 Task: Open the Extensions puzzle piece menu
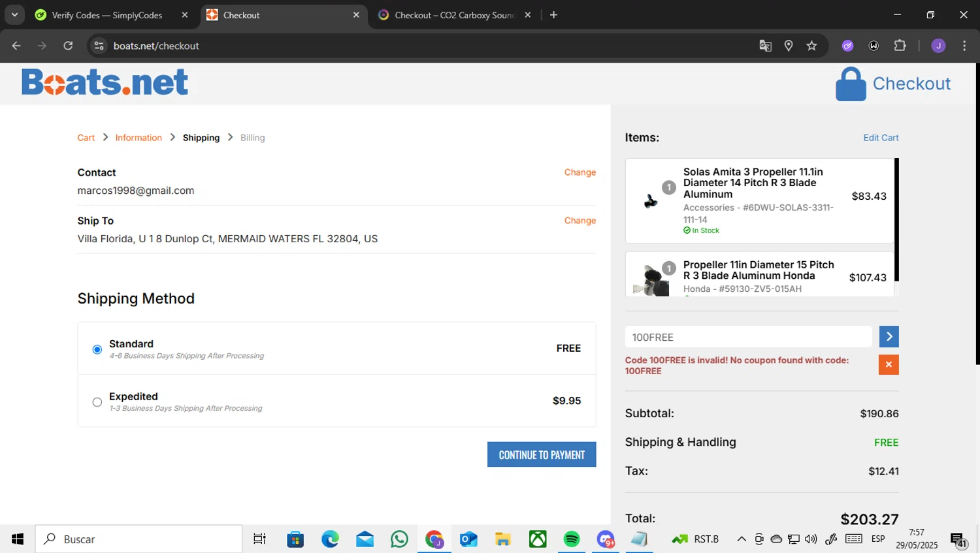click(900, 46)
